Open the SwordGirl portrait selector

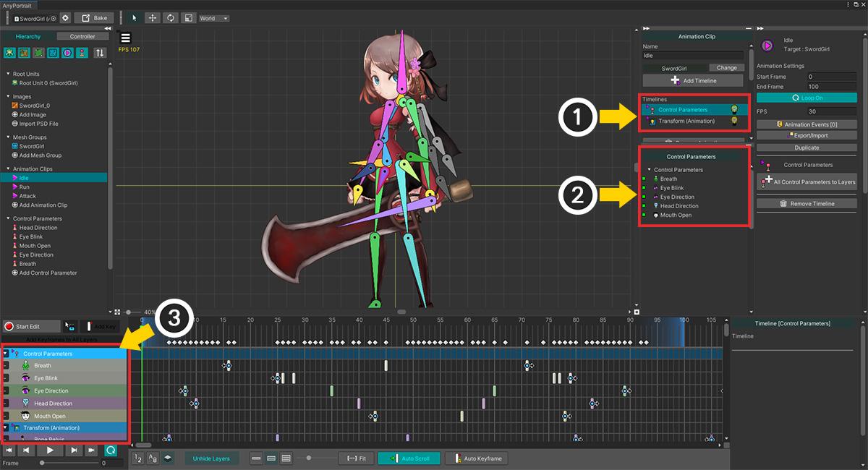[35, 17]
